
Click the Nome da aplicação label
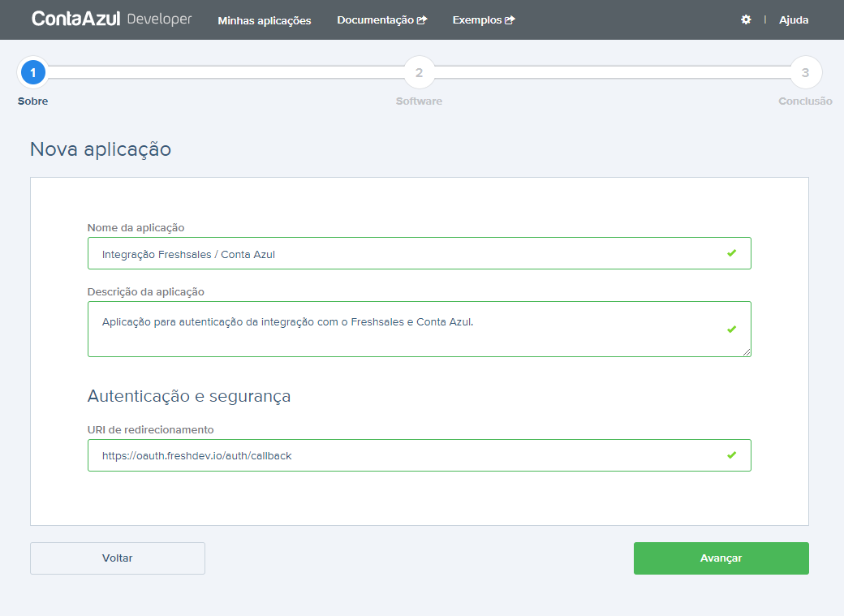point(136,228)
